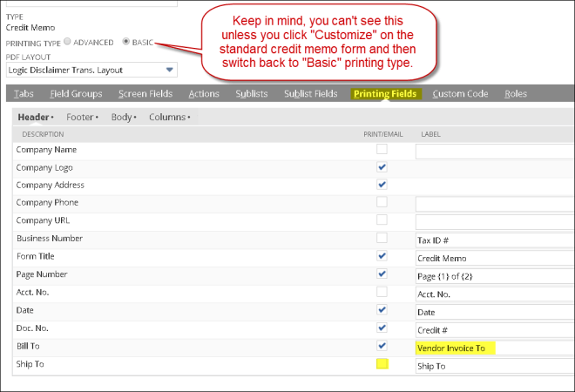Select the Advanced printing type radio button

point(68,42)
